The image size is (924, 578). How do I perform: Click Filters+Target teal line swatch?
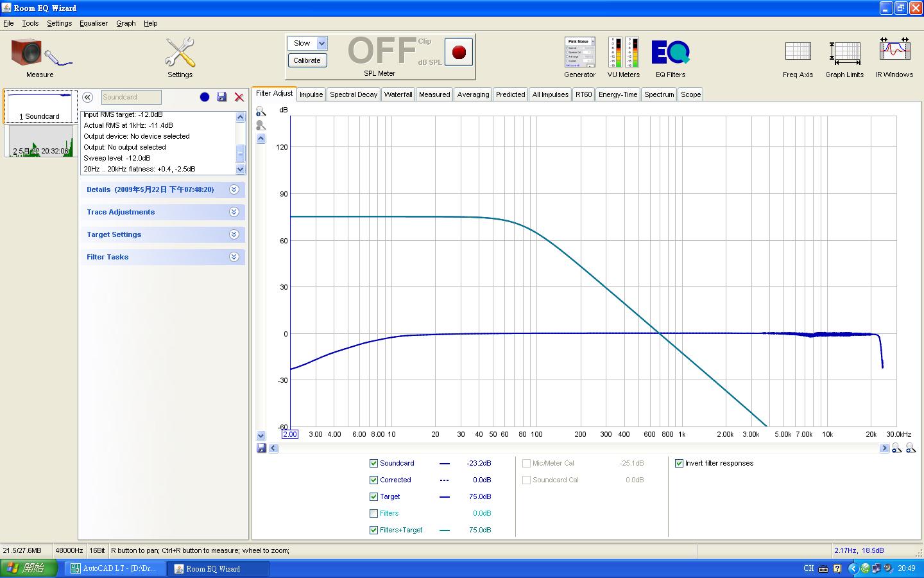(444, 530)
